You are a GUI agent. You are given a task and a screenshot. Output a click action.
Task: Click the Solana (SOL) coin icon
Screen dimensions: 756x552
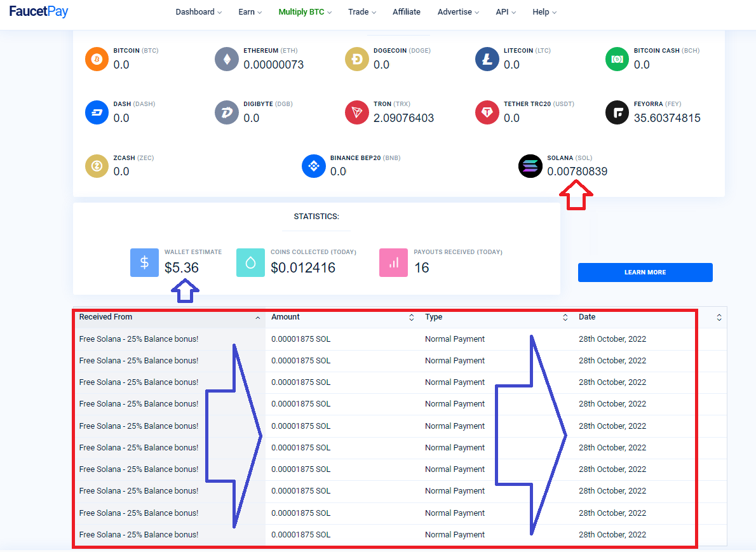(530, 166)
